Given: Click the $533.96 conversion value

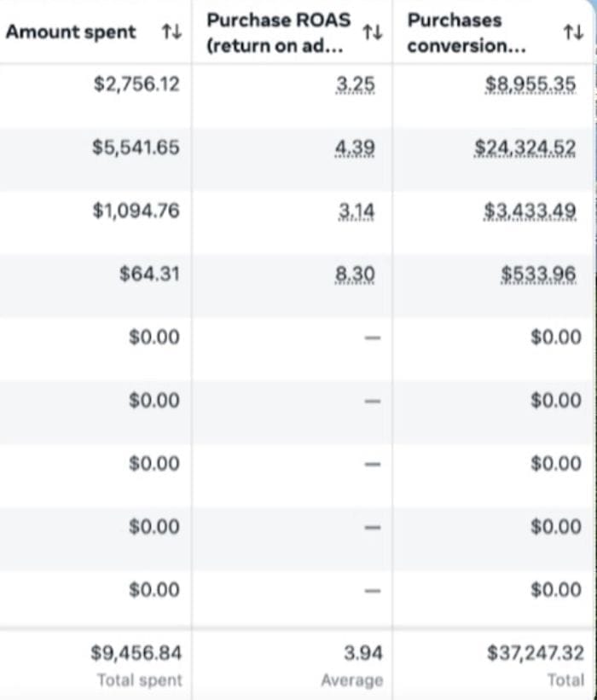Looking at the screenshot, I should point(538,274).
